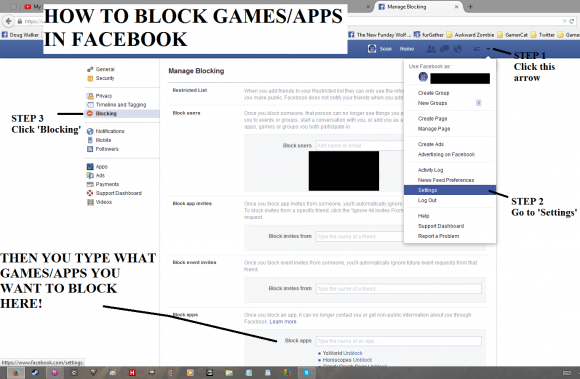Choose New Groups from account menu

tap(432, 103)
